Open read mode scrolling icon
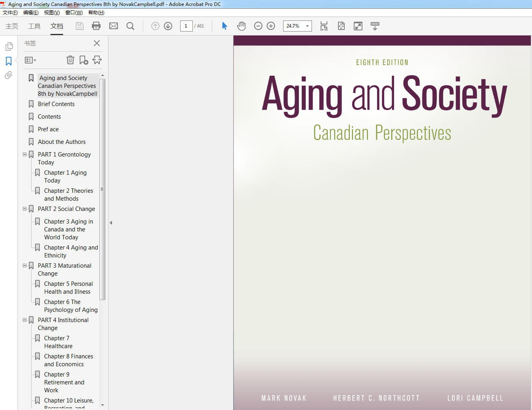Viewport: 532px width, 410px height. (375, 26)
